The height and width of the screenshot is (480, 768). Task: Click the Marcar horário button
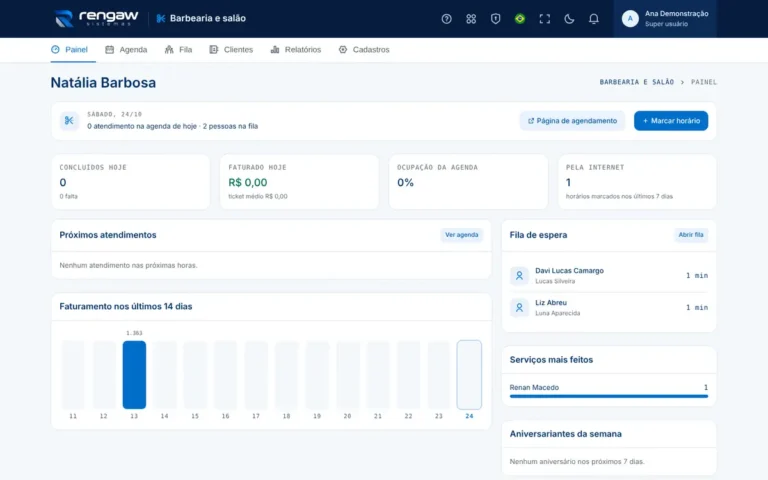tap(671, 120)
